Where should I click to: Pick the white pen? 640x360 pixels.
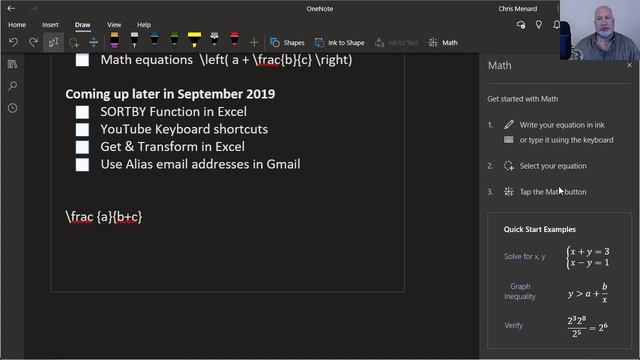[x=134, y=40]
